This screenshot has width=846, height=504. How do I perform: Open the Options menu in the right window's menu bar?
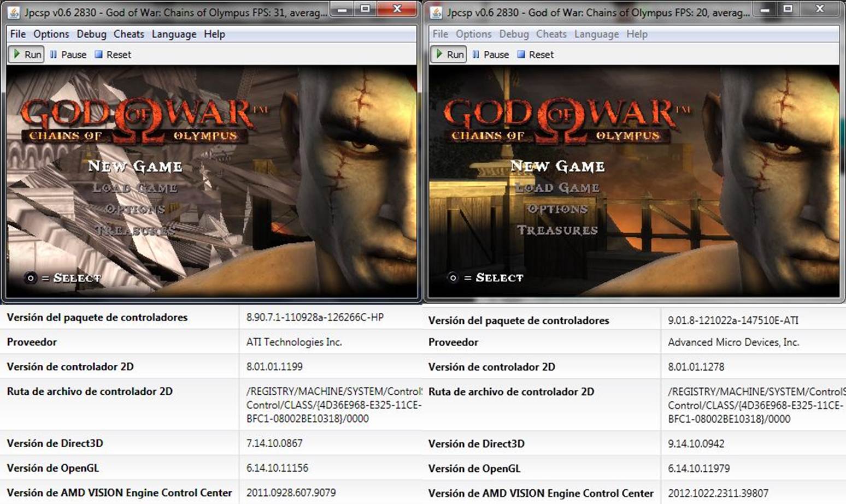tap(474, 34)
